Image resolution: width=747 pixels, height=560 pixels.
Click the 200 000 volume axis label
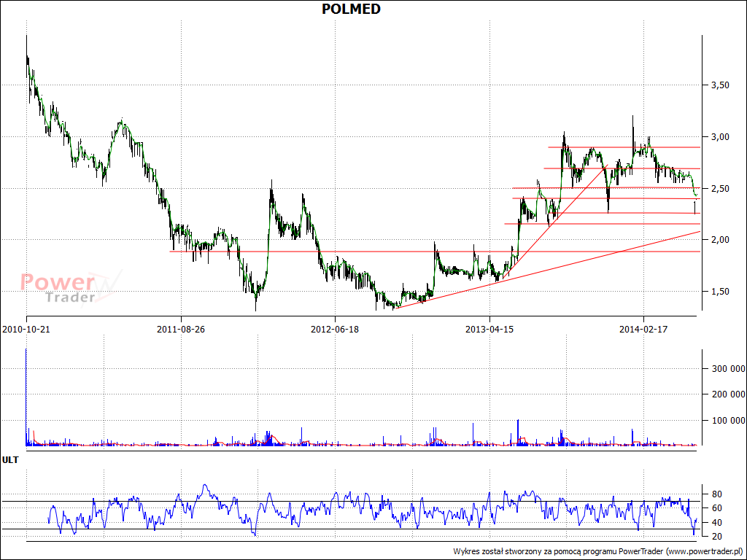coord(728,394)
